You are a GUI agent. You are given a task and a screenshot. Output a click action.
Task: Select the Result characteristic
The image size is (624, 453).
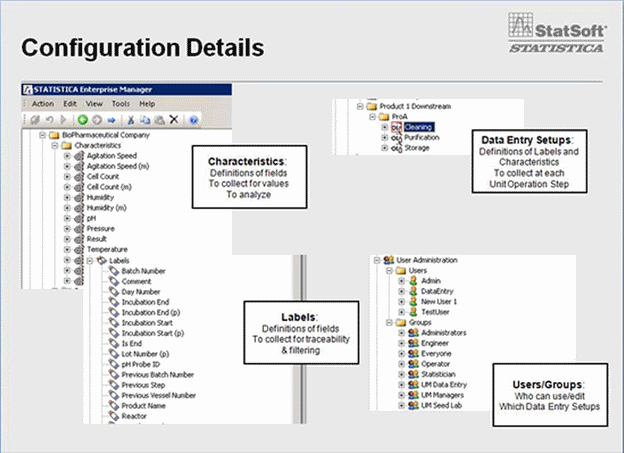pos(97,239)
